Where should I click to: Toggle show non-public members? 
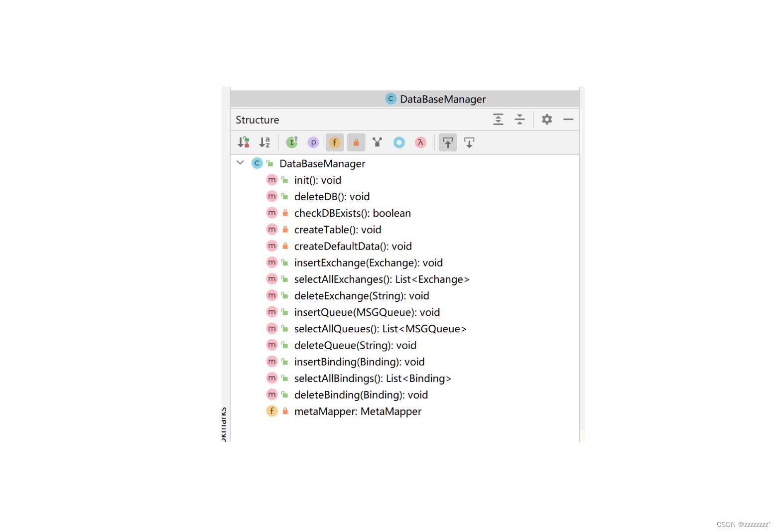coord(356,142)
